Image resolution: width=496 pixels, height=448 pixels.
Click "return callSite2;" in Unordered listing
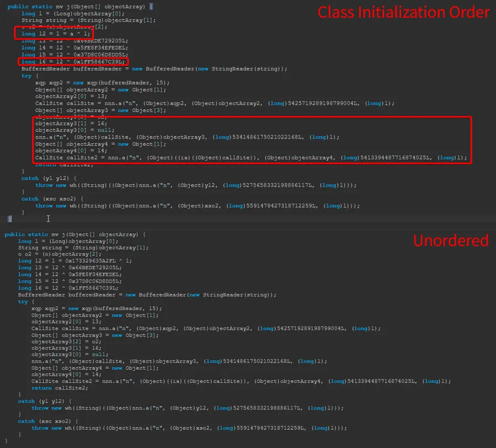coord(60,388)
